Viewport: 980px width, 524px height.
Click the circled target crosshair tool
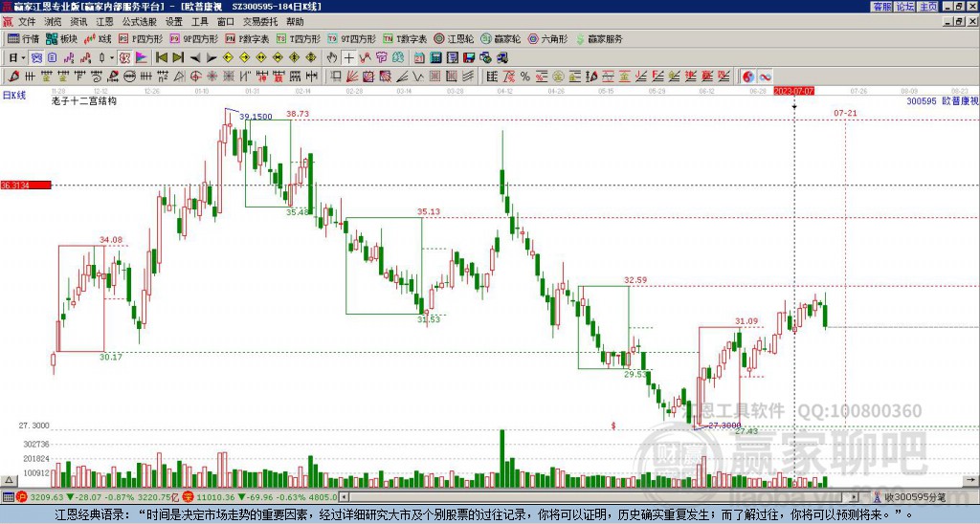pyautogui.click(x=195, y=76)
